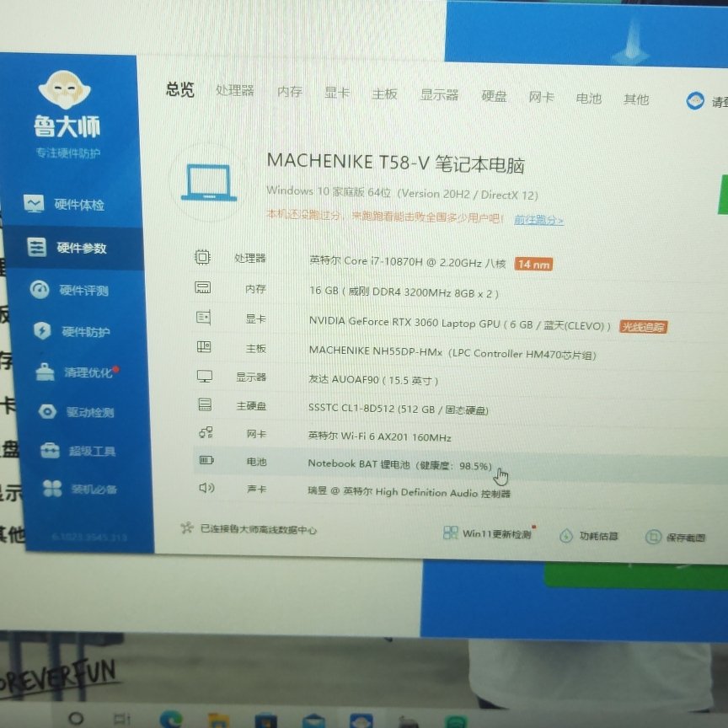Click 16 GB 威刚 DDR4 memory value
The width and height of the screenshot is (728, 728).
coord(404,292)
